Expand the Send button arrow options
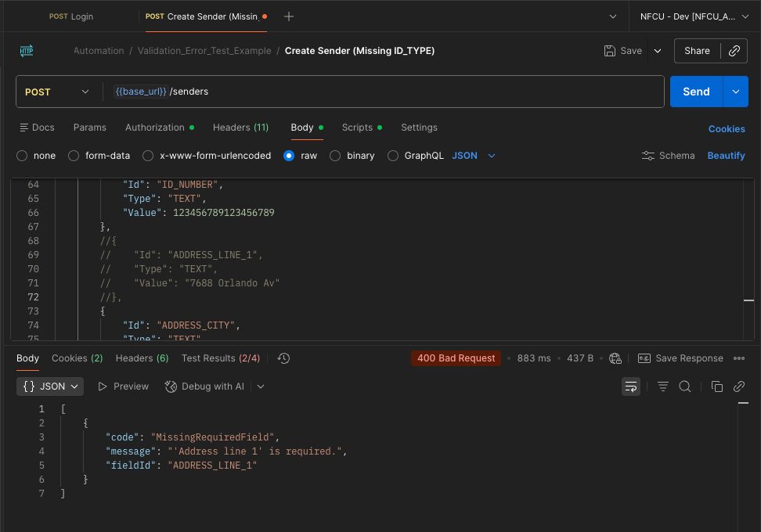761x532 pixels. [x=735, y=92]
